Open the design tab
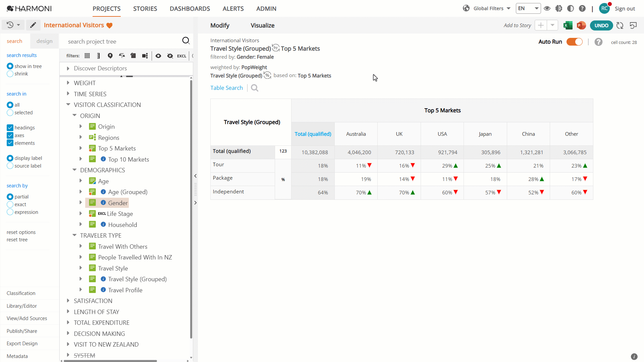 click(x=45, y=41)
